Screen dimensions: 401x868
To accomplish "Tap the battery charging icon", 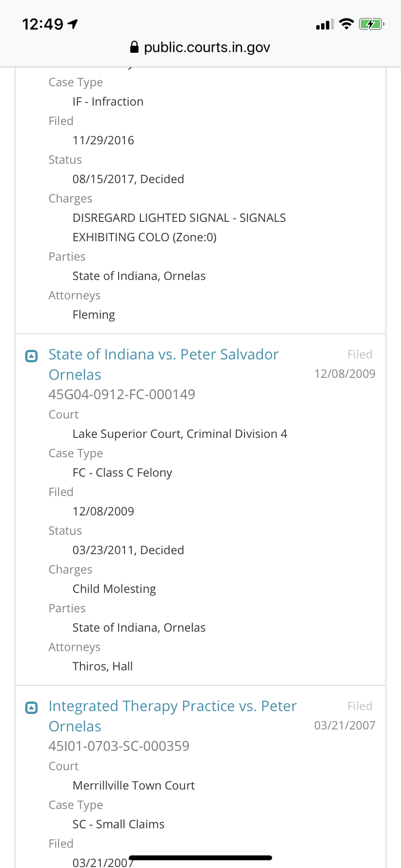I will coord(371,24).
